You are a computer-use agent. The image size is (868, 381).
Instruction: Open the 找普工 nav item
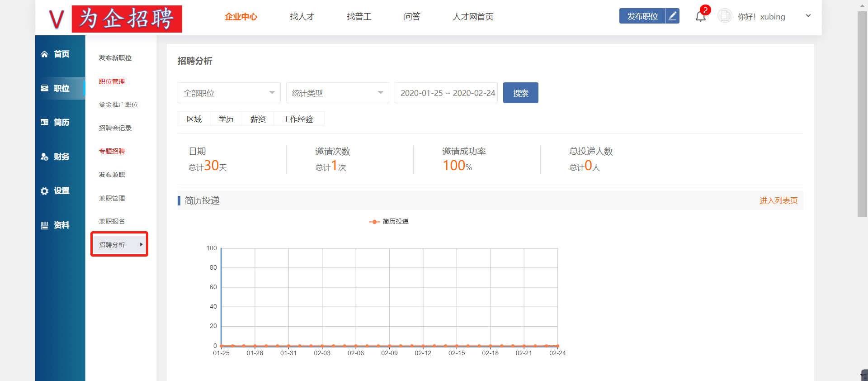(x=359, y=17)
